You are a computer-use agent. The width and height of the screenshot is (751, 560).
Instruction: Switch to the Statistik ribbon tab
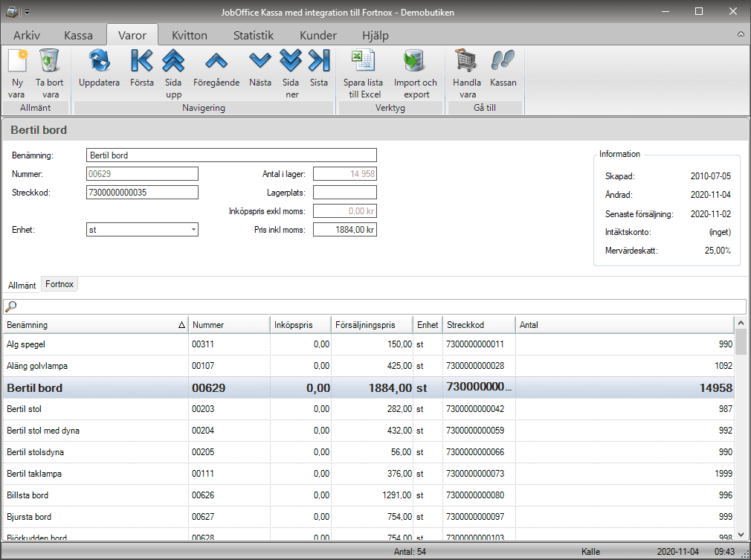pyautogui.click(x=254, y=35)
